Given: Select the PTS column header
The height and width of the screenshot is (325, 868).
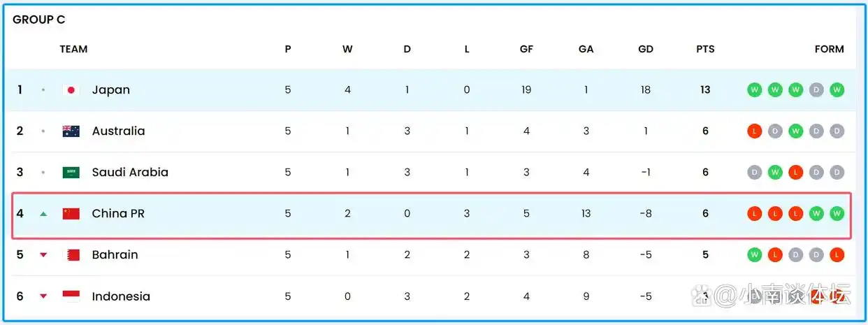Looking at the screenshot, I should tap(705, 49).
